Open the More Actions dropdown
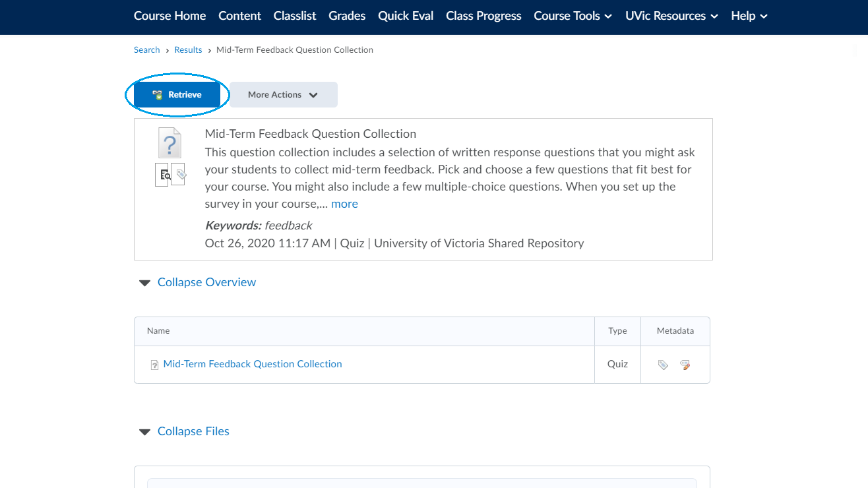This screenshot has height=488, width=868. coord(283,95)
